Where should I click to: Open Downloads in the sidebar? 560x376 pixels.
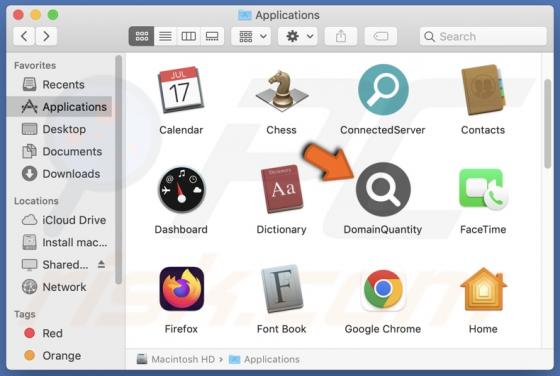tap(59, 174)
